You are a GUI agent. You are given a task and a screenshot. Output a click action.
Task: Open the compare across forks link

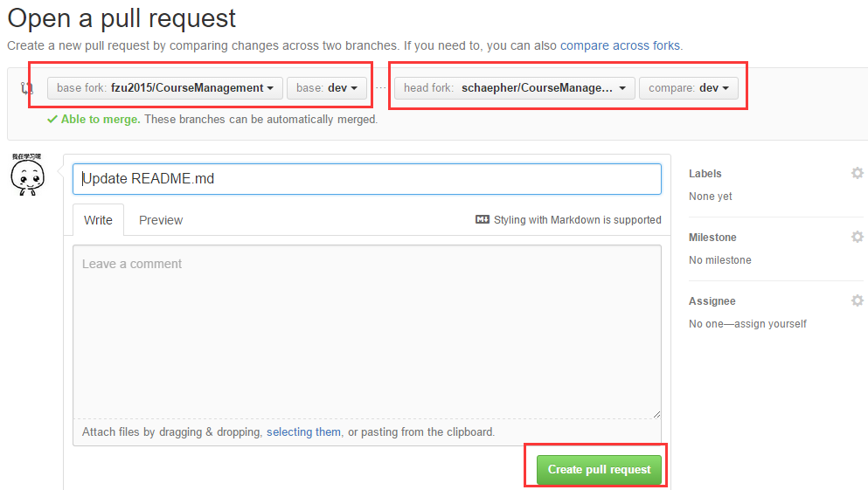620,45
